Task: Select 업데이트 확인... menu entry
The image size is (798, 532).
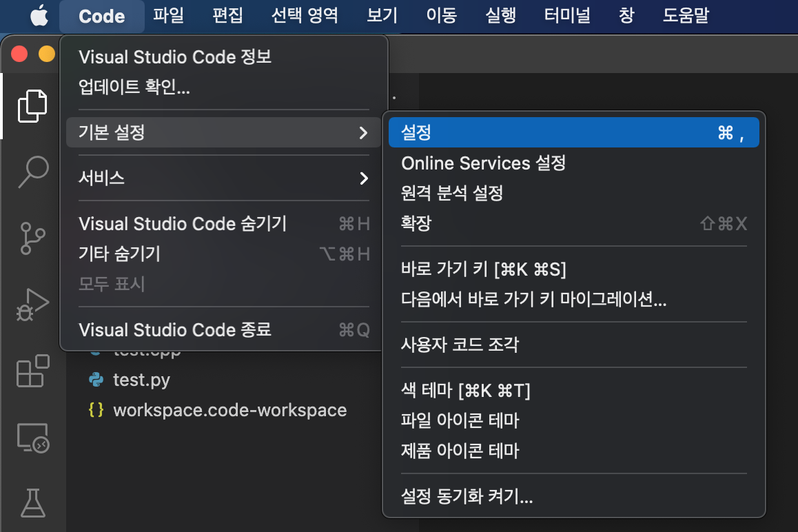Action: tap(224, 87)
